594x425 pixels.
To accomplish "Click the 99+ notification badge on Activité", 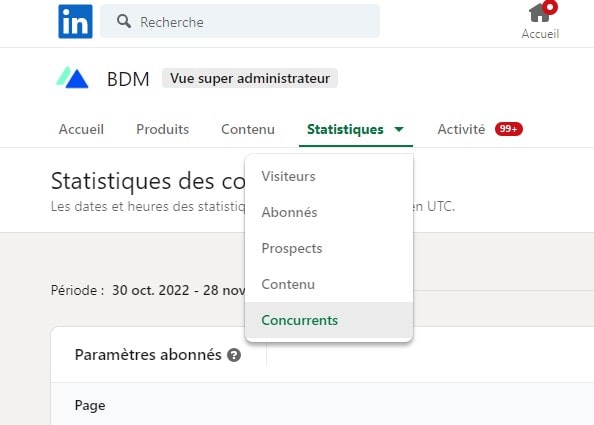I will (508, 129).
